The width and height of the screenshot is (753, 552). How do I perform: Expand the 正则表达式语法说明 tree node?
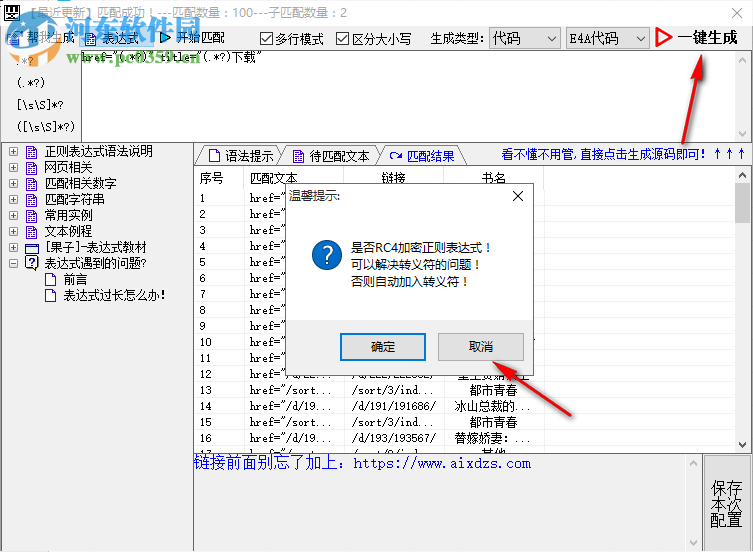pos(13,152)
